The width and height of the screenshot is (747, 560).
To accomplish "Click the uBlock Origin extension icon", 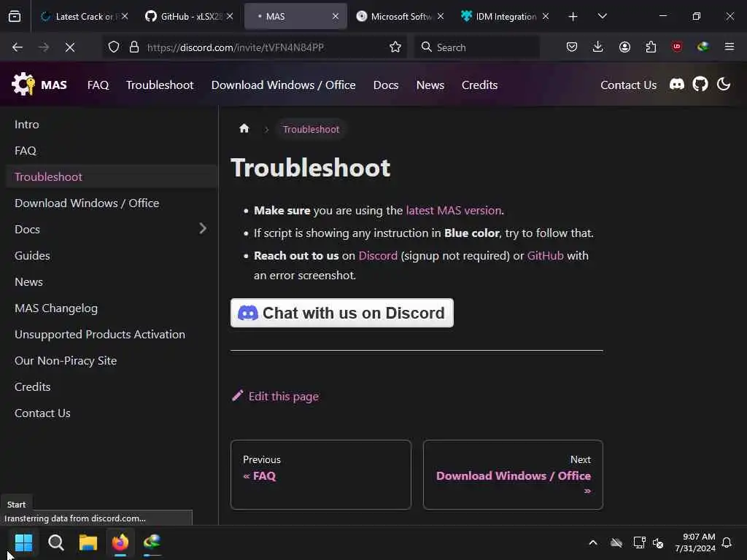I will pyautogui.click(x=676, y=47).
